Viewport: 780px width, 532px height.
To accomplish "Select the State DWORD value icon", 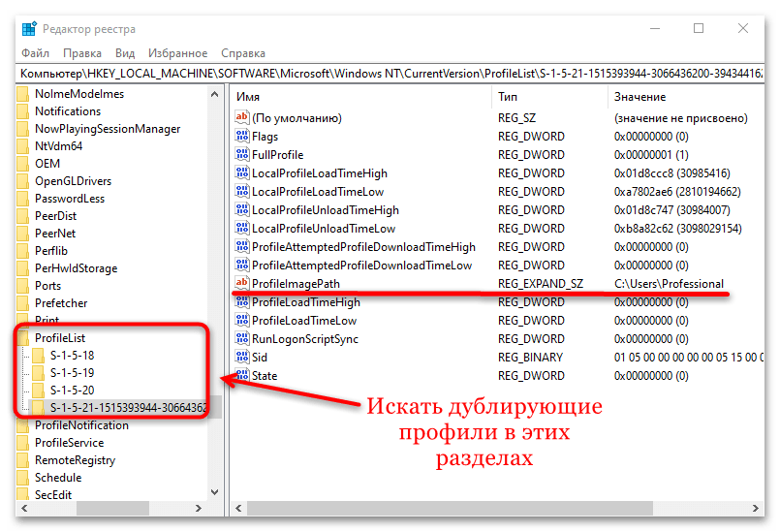I will (x=242, y=376).
